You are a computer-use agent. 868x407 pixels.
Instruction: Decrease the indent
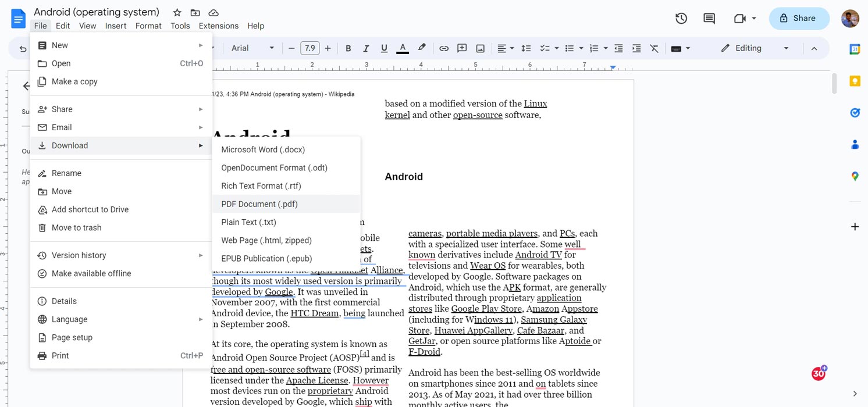point(618,48)
